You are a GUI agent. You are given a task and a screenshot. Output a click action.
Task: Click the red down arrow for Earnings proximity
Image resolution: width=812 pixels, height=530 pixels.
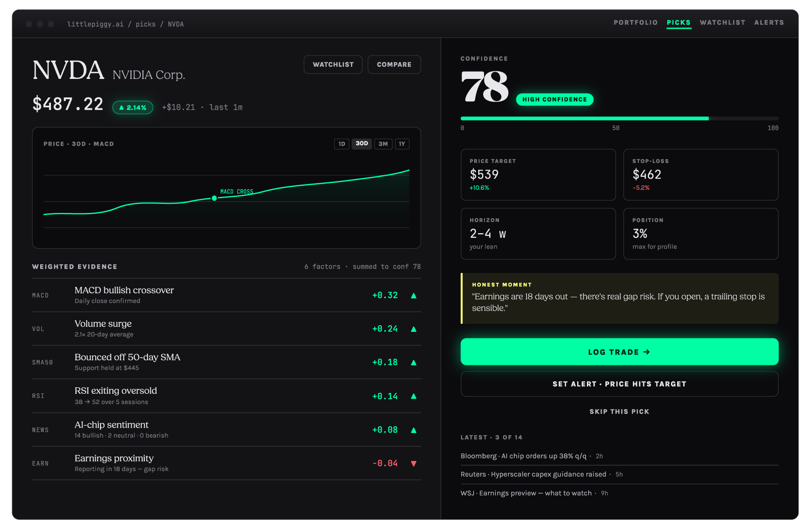pos(414,464)
